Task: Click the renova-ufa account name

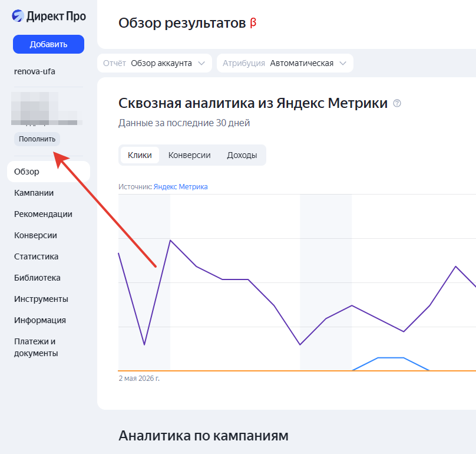Action: click(35, 71)
